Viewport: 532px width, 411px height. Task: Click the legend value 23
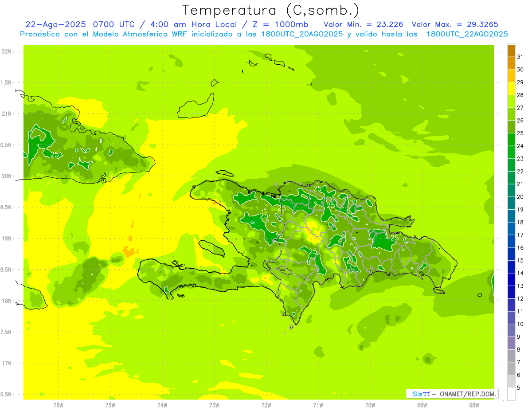[x=520, y=159]
